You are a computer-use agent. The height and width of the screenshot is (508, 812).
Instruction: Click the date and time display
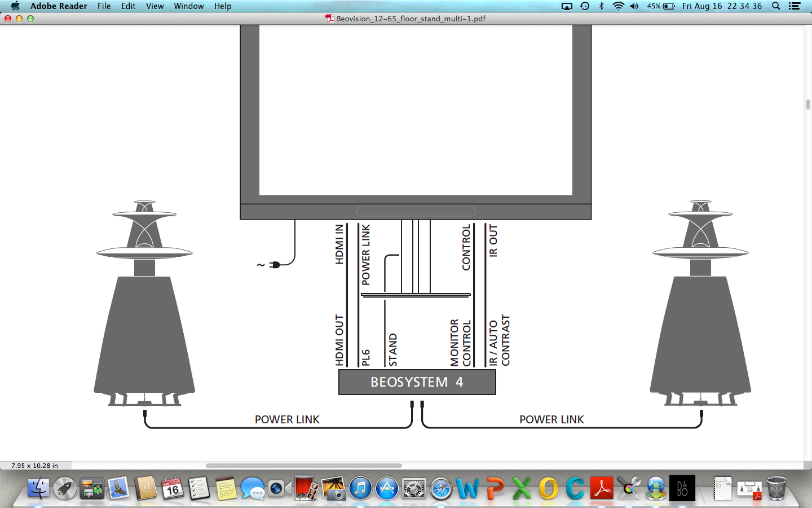(x=722, y=6)
